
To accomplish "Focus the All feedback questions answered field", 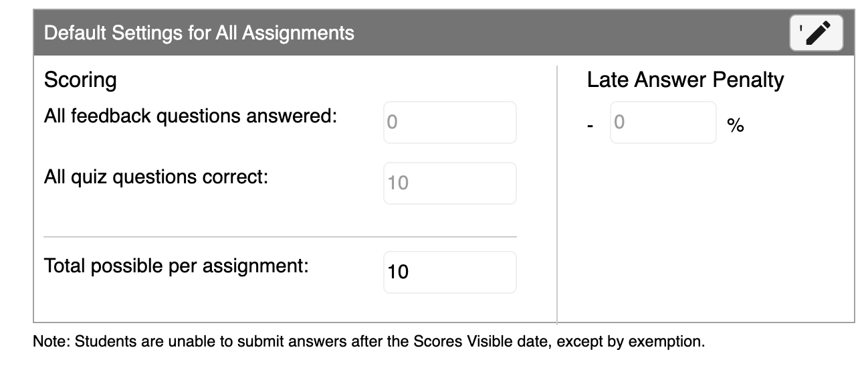I will (x=450, y=122).
